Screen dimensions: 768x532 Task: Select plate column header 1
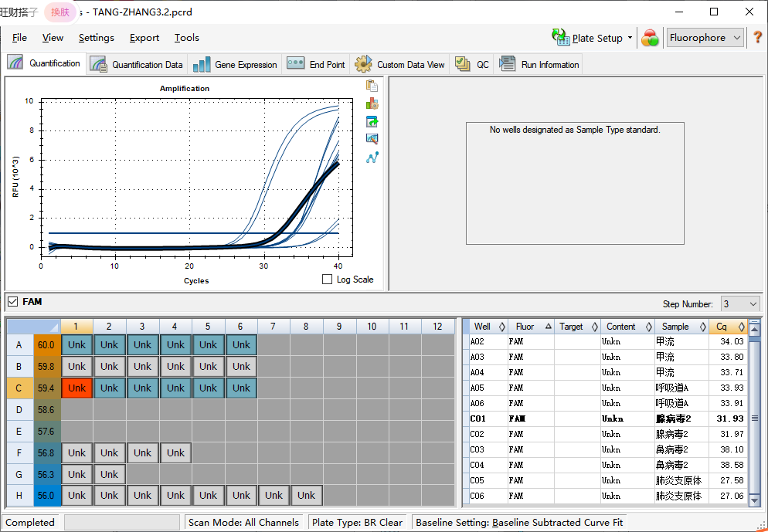76,327
